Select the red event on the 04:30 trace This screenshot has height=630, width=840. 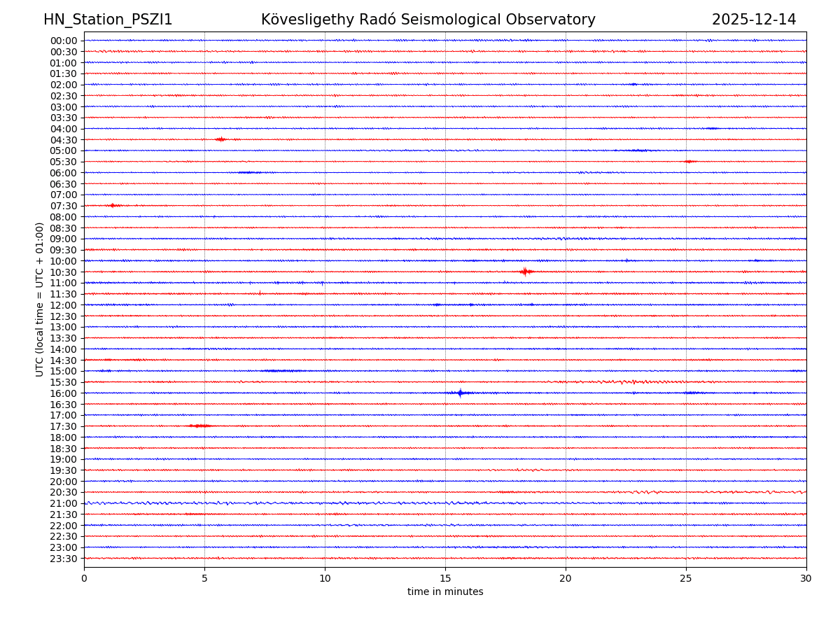220,139
